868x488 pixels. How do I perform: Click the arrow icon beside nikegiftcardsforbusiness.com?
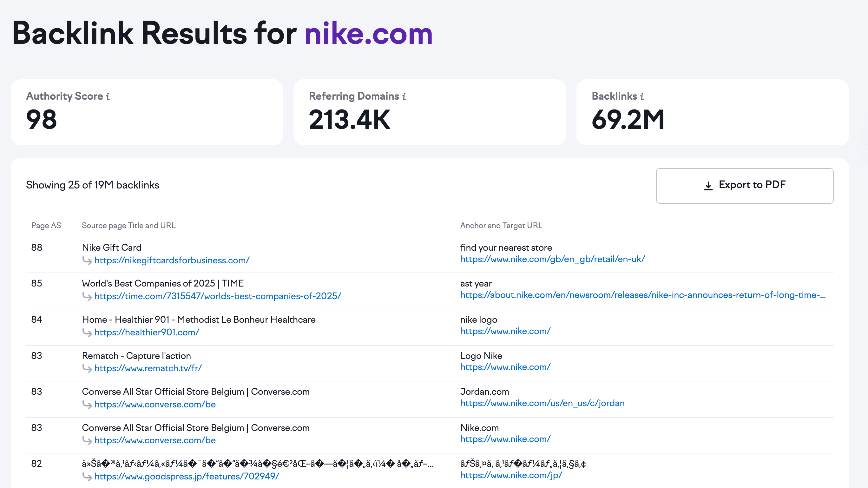87,261
